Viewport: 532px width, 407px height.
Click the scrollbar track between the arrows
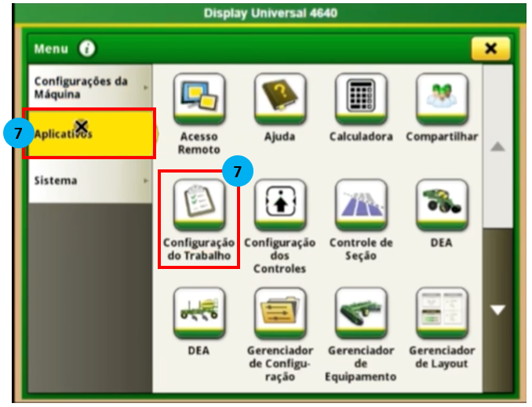497,227
